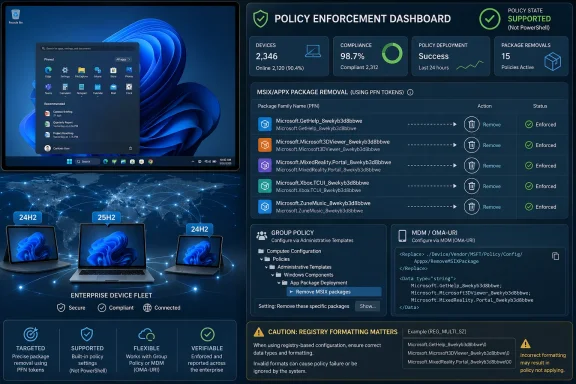Click the Group Policy people icon
Viewport: 576px width, 384px height.
point(262,236)
